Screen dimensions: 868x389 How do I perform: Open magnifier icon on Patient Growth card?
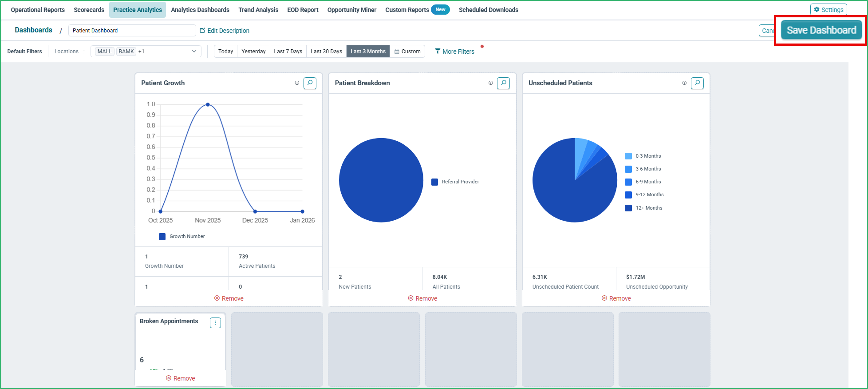click(x=310, y=83)
